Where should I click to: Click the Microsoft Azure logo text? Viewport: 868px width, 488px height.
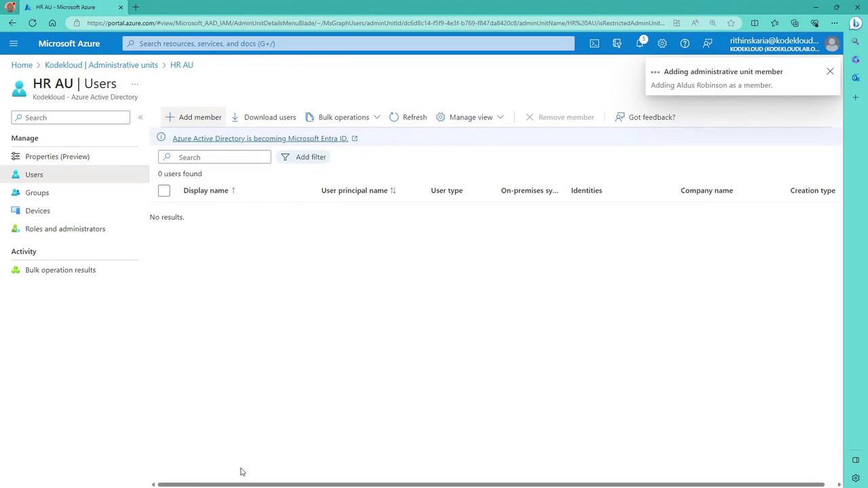(69, 43)
